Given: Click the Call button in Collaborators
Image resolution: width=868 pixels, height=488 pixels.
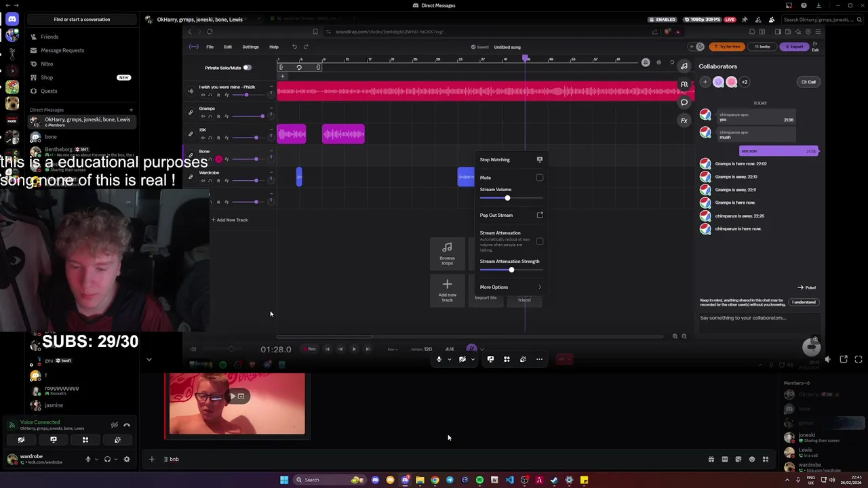Looking at the screenshot, I should [808, 82].
